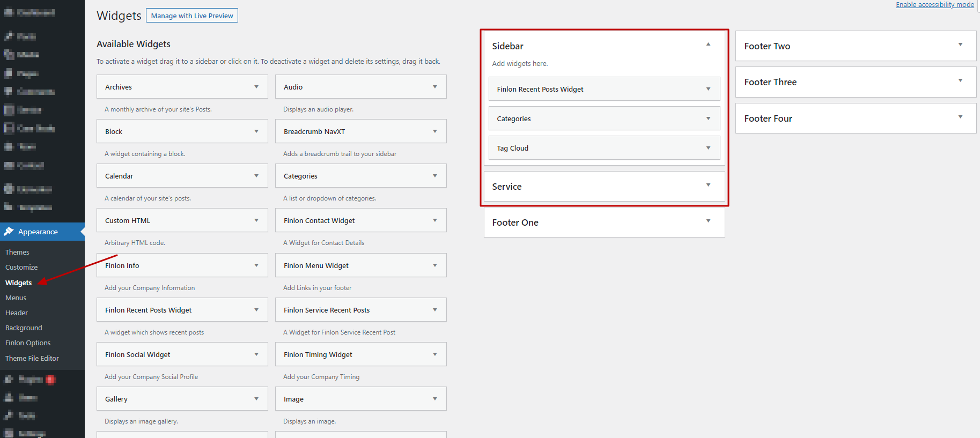980x438 pixels.
Task: Expand the Service widget area
Action: (708, 185)
